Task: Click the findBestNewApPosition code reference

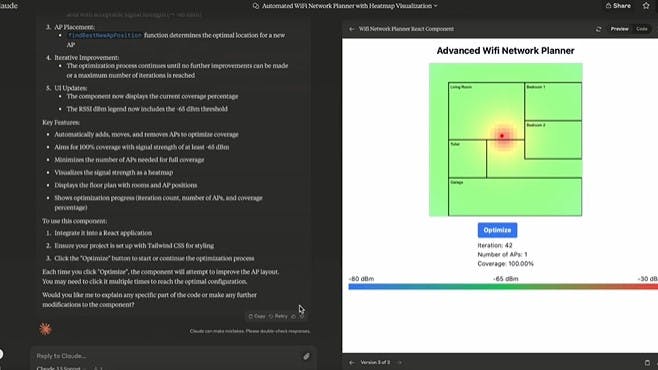Action: click(105, 36)
